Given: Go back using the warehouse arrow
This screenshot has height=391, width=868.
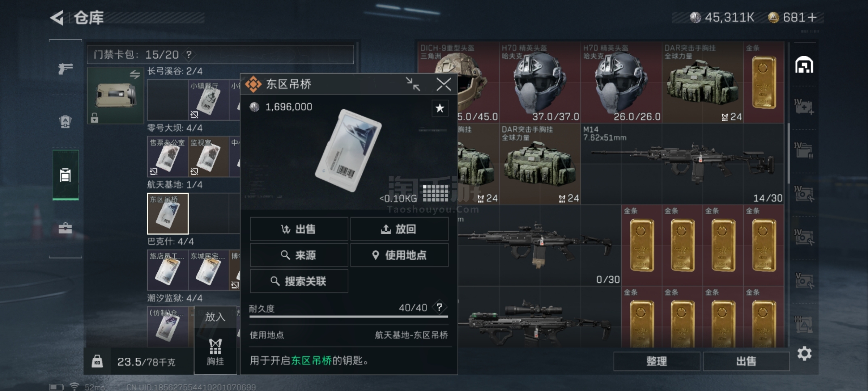Looking at the screenshot, I should (57, 18).
